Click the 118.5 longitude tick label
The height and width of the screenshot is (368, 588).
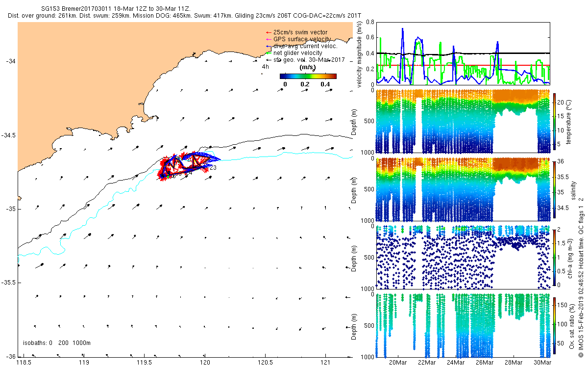coord(24,363)
